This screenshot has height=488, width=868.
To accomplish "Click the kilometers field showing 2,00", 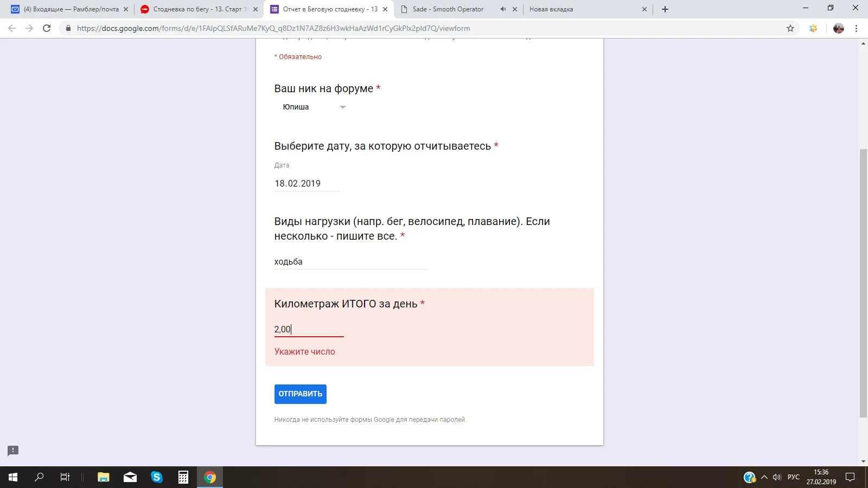I will pos(309,329).
